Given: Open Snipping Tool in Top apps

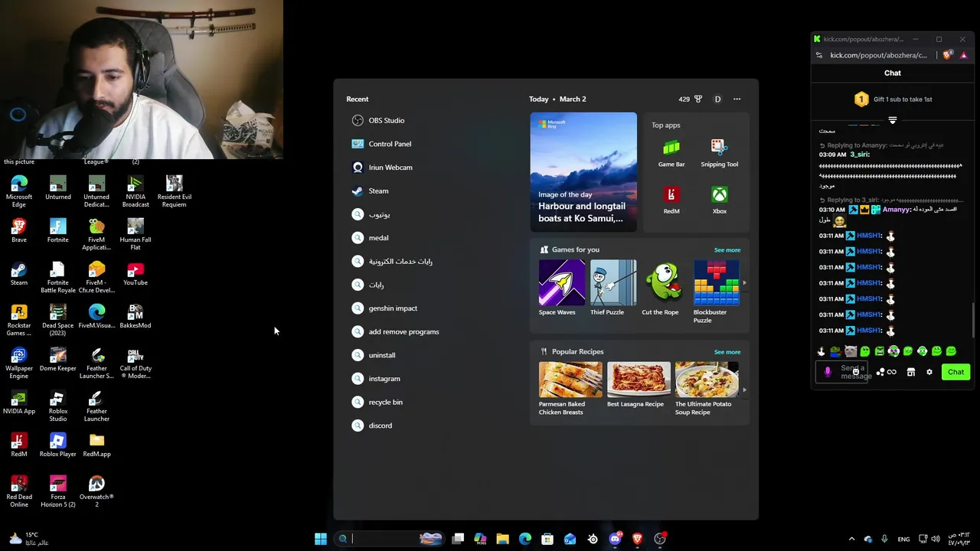Looking at the screenshot, I should point(719,153).
